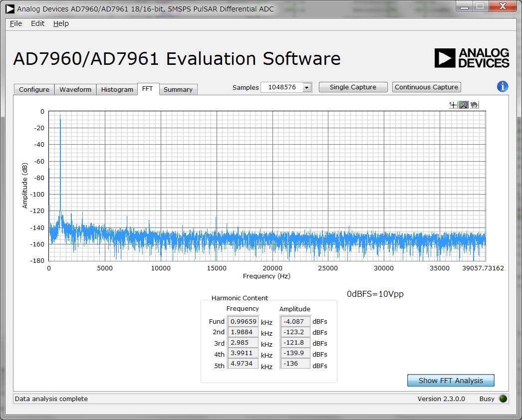522x420 pixels.
Task: Select the graph pan hand tool
Action: [475, 105]
